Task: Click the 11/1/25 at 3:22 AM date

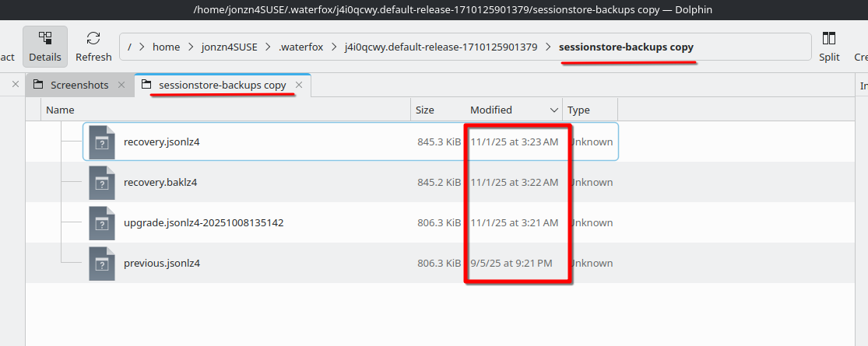Action: (x=515, y=183)
